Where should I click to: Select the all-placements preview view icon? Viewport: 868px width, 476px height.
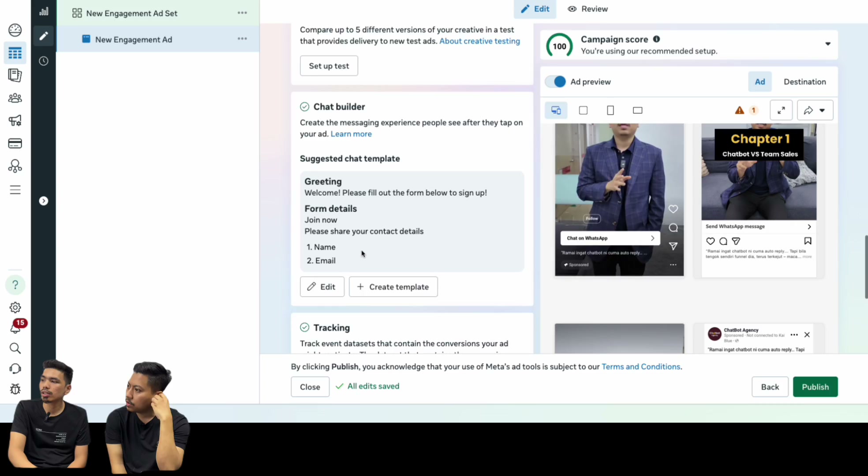click(x=556, y=110)
